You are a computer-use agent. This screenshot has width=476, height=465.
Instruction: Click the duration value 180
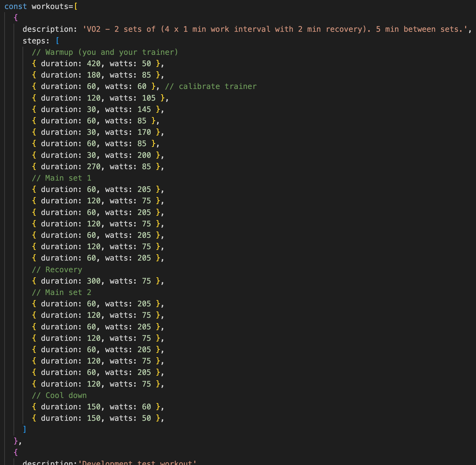coord(94,75)
